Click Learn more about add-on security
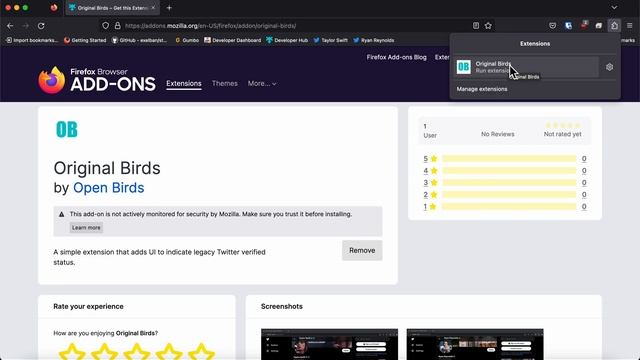640x360 pixels. coord(86,228)
